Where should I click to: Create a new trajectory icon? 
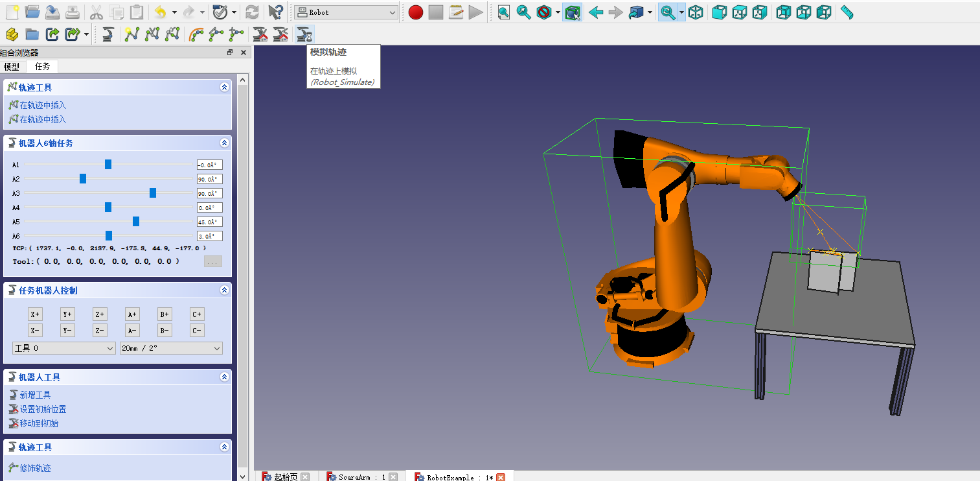pyautogui.click(x=131, y=34)
